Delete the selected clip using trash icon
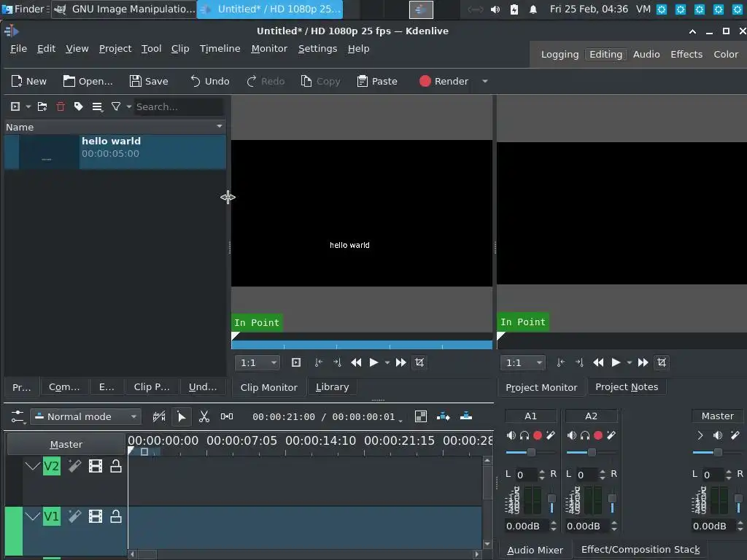747x560 pixels. (x=61, y=106)
